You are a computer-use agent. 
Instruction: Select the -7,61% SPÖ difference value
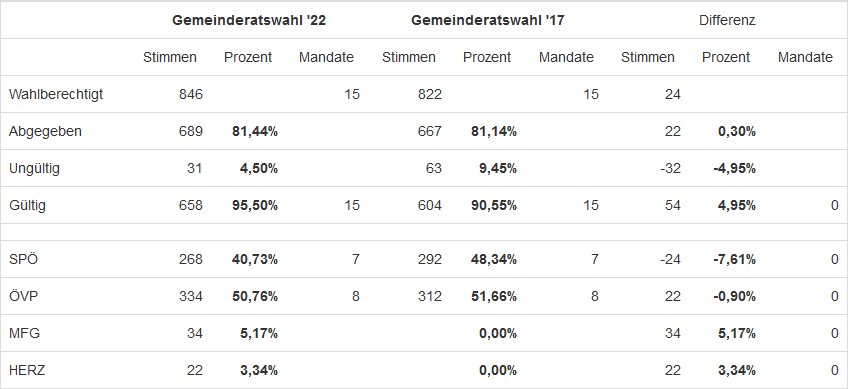click(734, 260)
